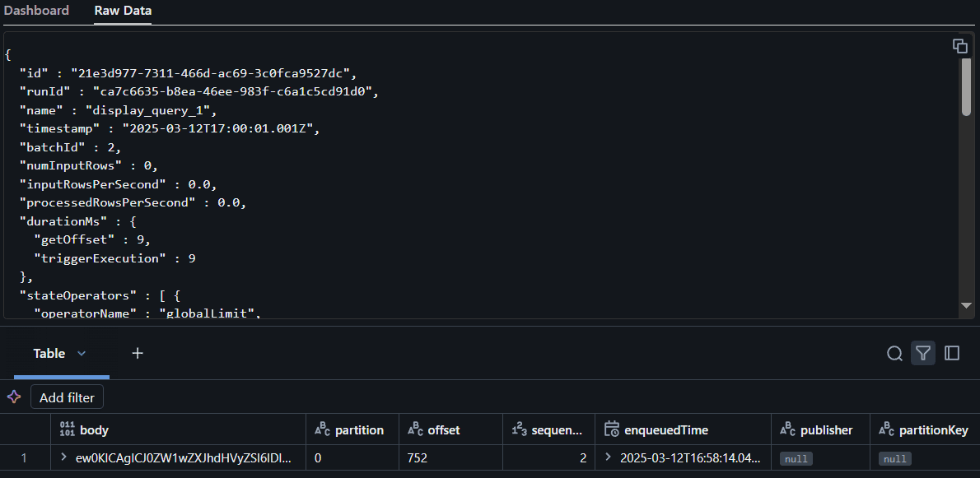Toggle the table filter icon
980x478 pixels.
(923, 354)
